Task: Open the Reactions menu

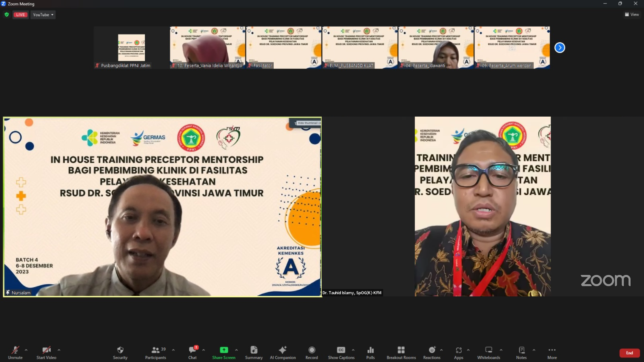Action: pyautogui.click(x=432, y=352)
